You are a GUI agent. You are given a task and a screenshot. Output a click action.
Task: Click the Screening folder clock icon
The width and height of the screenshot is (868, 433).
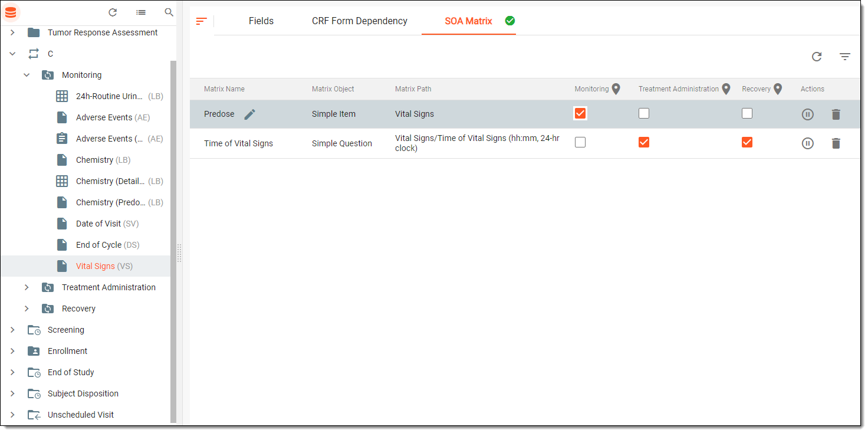[x=34, y=330]
